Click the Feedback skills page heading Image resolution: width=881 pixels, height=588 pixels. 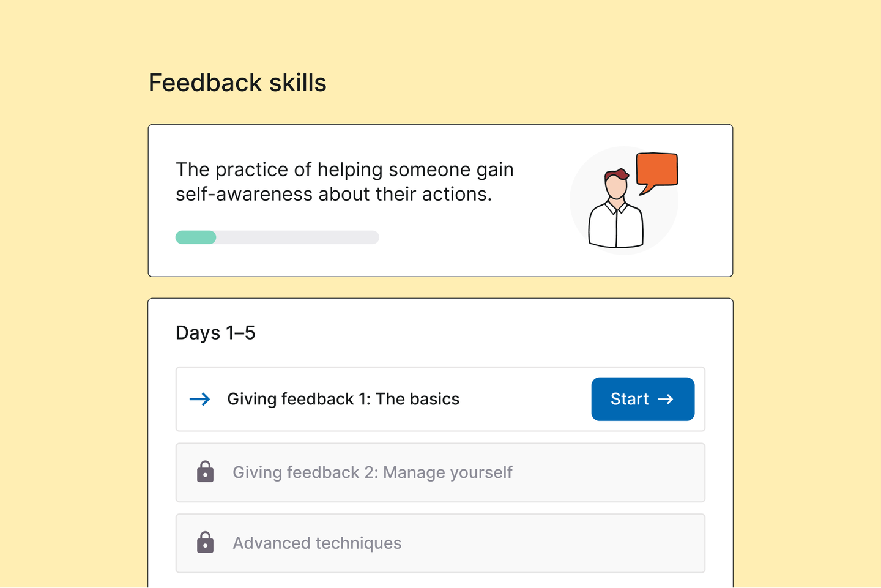pos(237,83)
